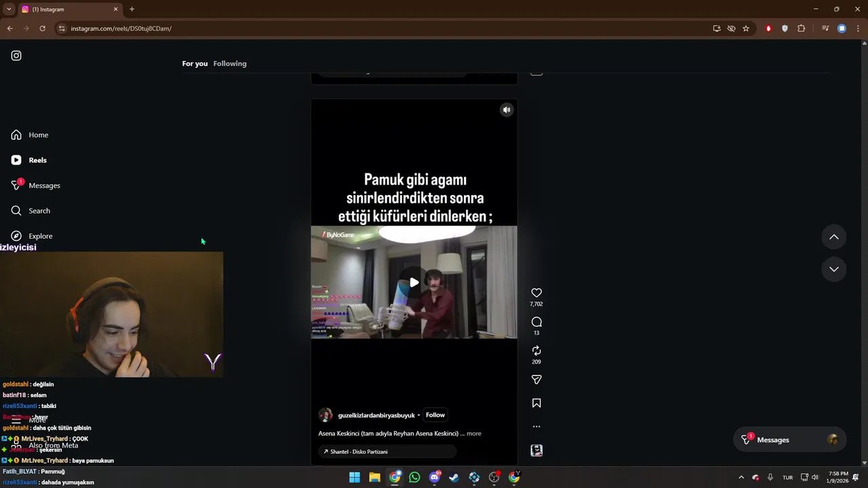Go to next reel down arrow
Screen dimensions: 868x488
pyautogui.click(x=834, y=269)
